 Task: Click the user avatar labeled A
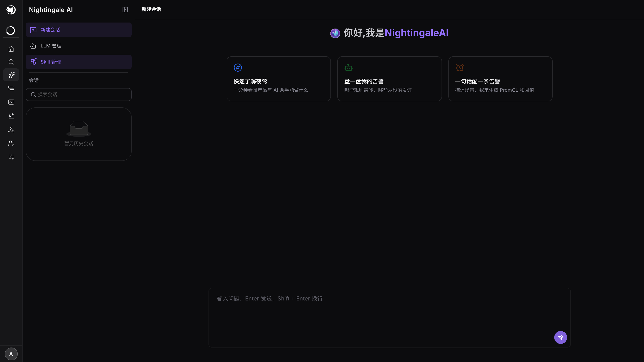click(11, 354)
